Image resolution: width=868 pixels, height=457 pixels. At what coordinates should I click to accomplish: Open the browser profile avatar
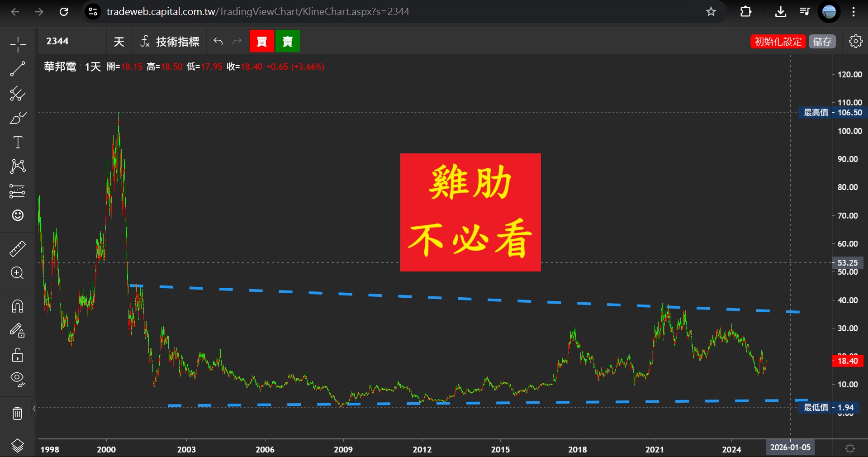pos(829,12)
